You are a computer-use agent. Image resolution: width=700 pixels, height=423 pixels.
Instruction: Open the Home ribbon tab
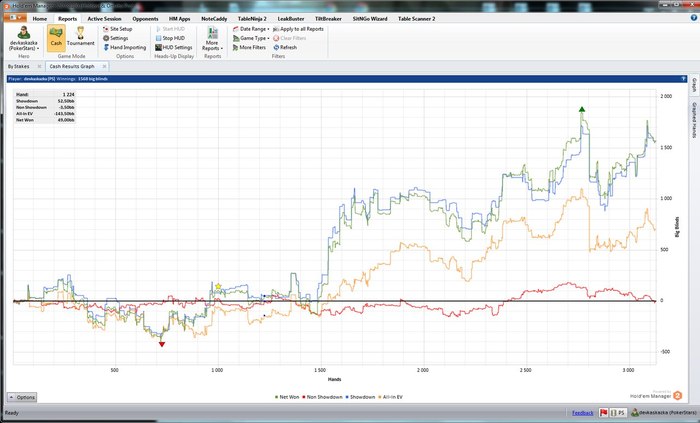coord(40,19)
